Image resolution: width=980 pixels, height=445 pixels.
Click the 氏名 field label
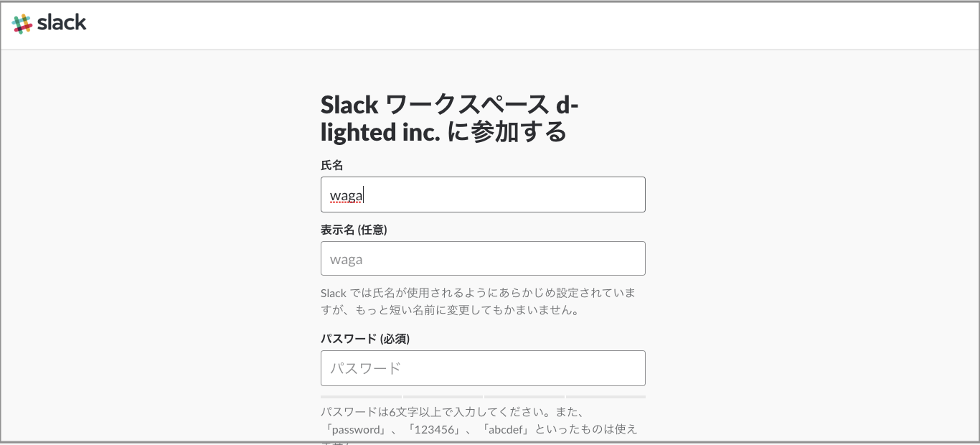331,165
